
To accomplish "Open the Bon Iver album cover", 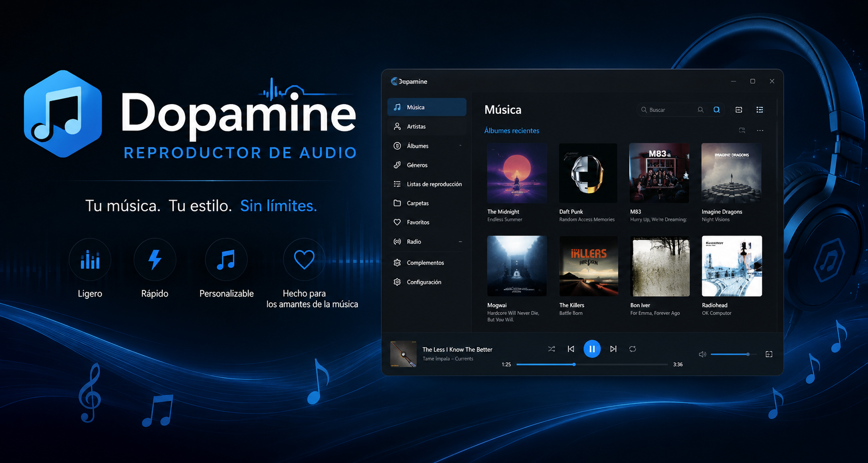I will 660,266.
